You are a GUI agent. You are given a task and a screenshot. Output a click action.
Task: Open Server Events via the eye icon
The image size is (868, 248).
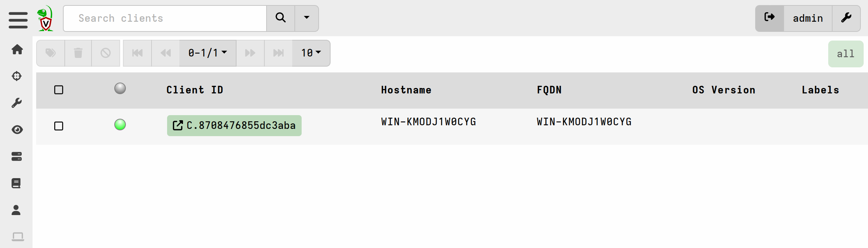pyautogui.click(x=17, y=129)
